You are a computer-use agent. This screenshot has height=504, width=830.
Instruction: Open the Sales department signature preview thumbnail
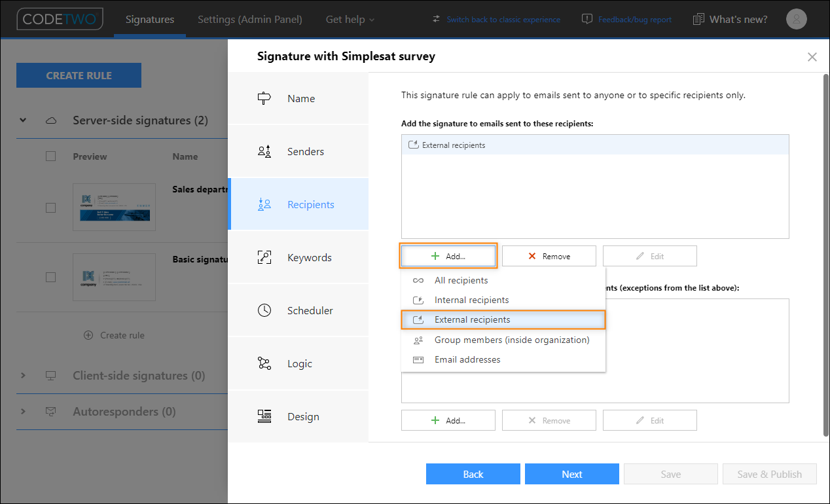(115, 207)
